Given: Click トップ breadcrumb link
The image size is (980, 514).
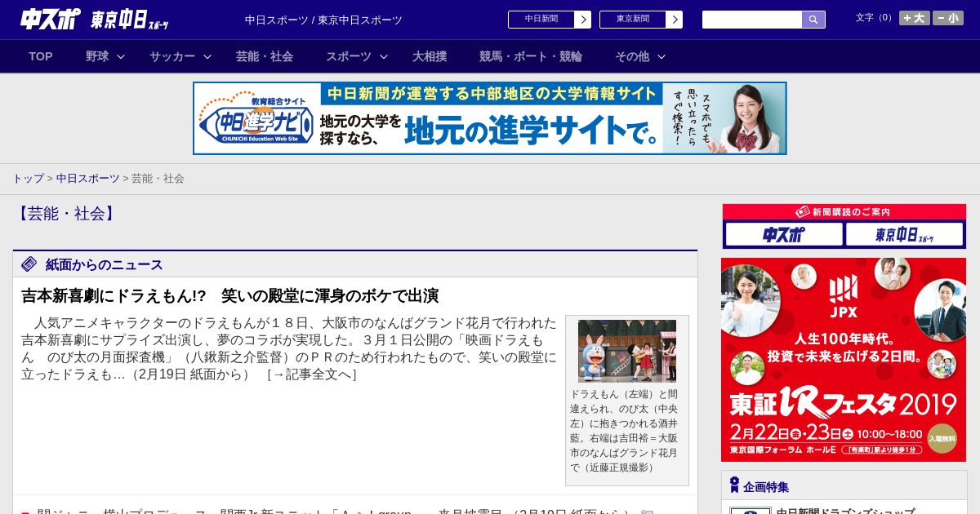Looking at the screenshot, I should (x=28, y=178).
